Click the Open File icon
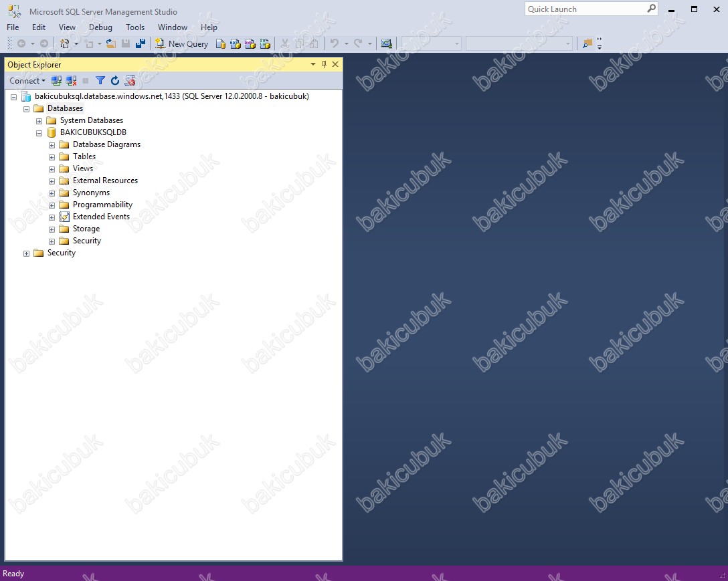Viewport: 728px width, 581px height. tap(111, 43)
